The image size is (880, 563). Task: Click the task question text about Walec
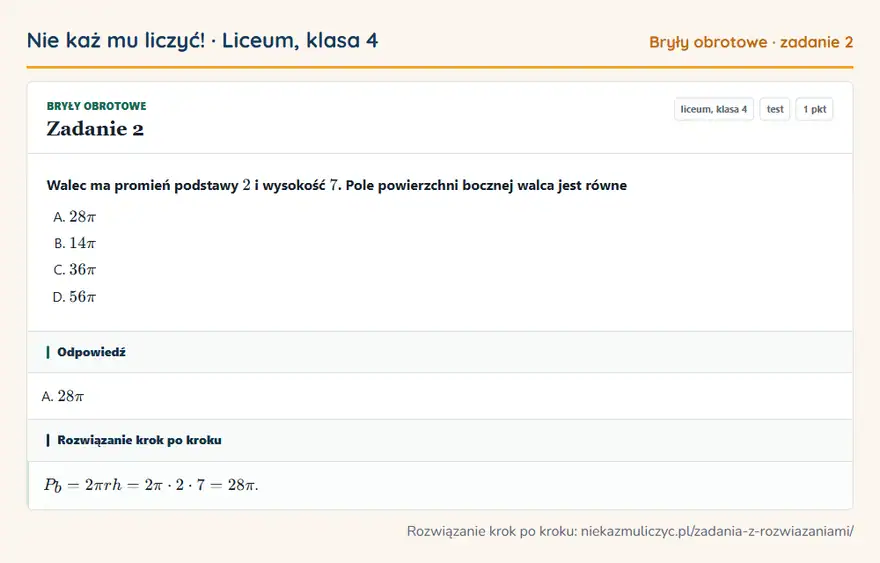337,185
